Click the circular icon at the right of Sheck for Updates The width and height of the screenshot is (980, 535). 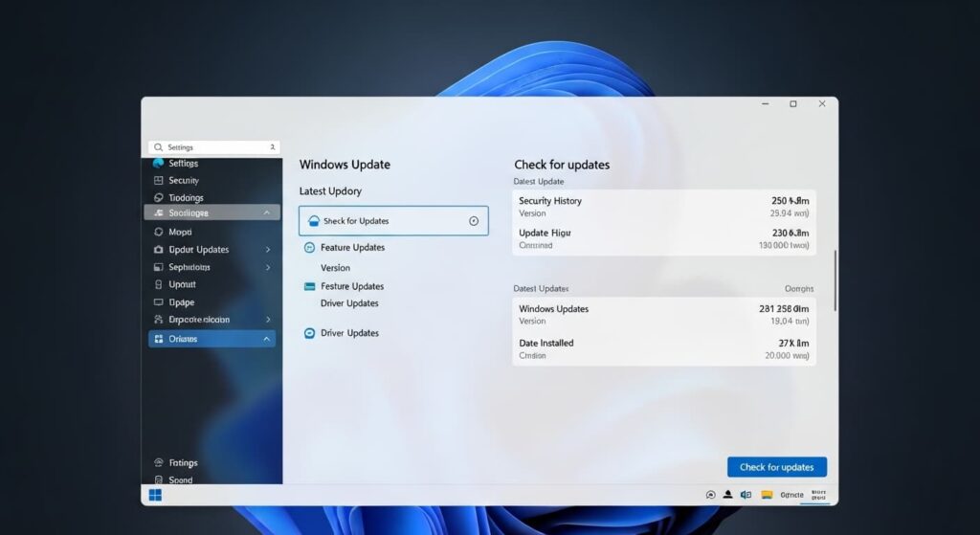[x=474, y=221]
